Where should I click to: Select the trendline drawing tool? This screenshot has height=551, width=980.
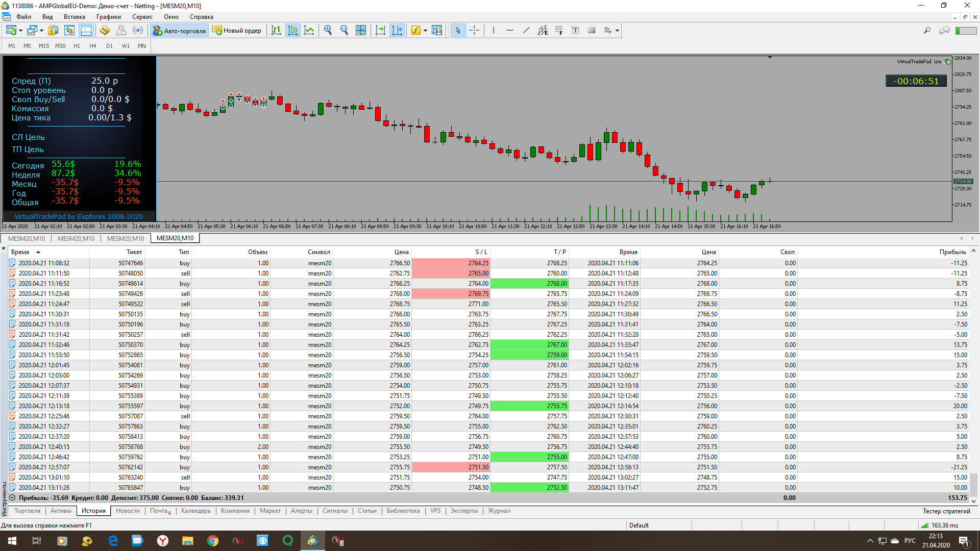click(526, 31)
